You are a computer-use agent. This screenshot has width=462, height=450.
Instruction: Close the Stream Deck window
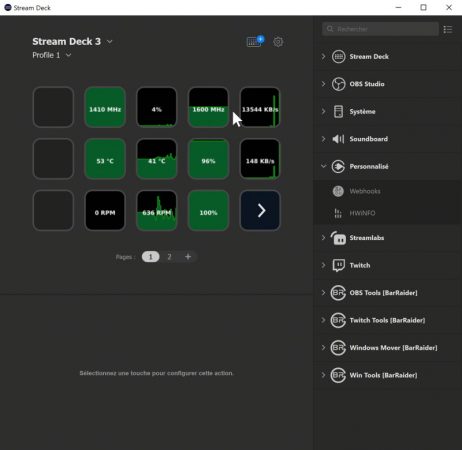pyautogui.click(x=449, y=7)
